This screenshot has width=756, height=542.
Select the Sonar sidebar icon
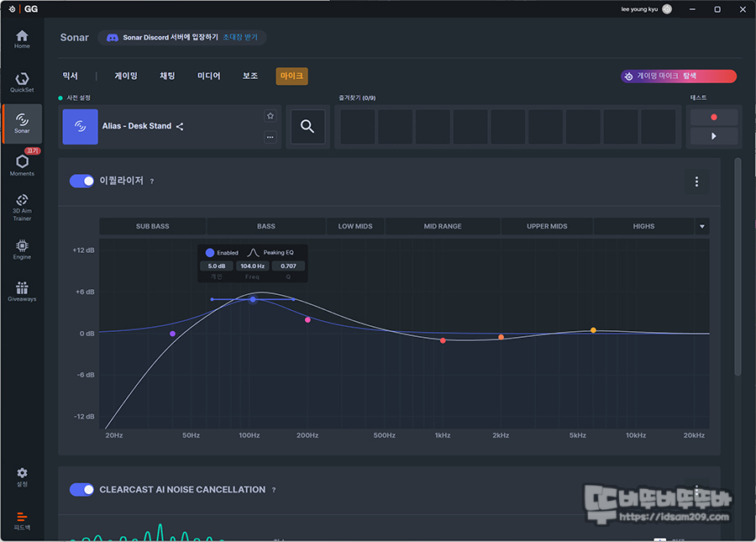(22, 124)
